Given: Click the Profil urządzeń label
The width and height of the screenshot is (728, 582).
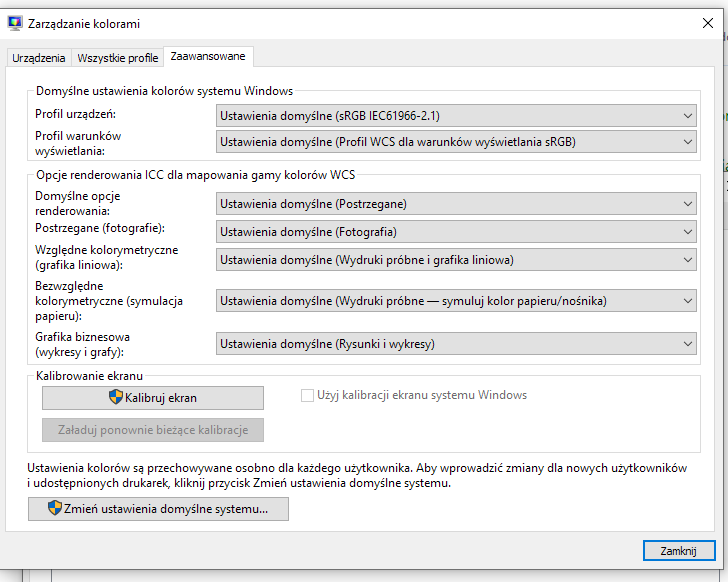Looking at the screenshot, I should point(75,114).
